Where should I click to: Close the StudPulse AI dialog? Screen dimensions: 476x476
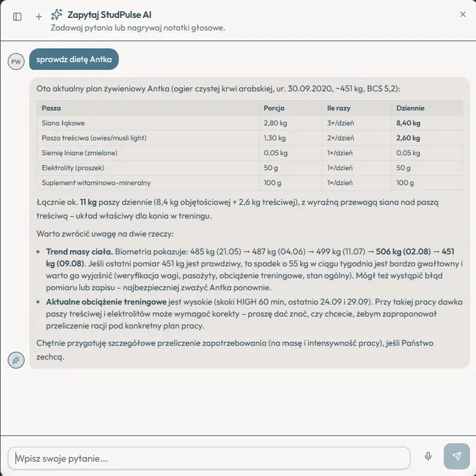coord(463,14)
